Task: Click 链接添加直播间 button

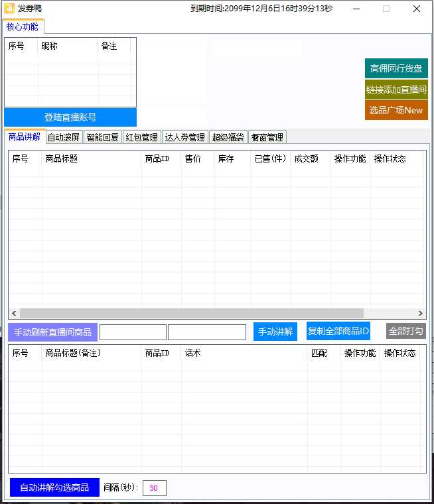Action: [x=396, y=90]
